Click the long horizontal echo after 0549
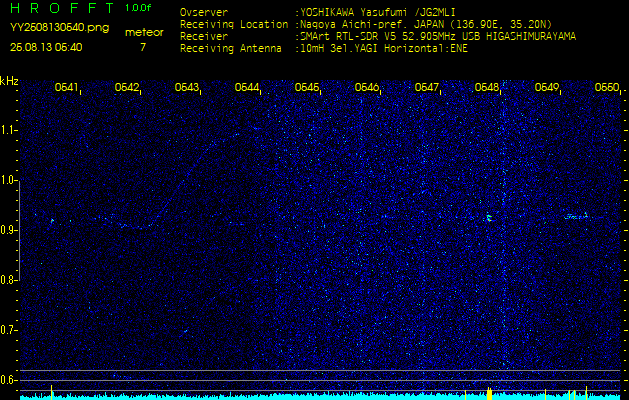 click(x=576, y=217)
